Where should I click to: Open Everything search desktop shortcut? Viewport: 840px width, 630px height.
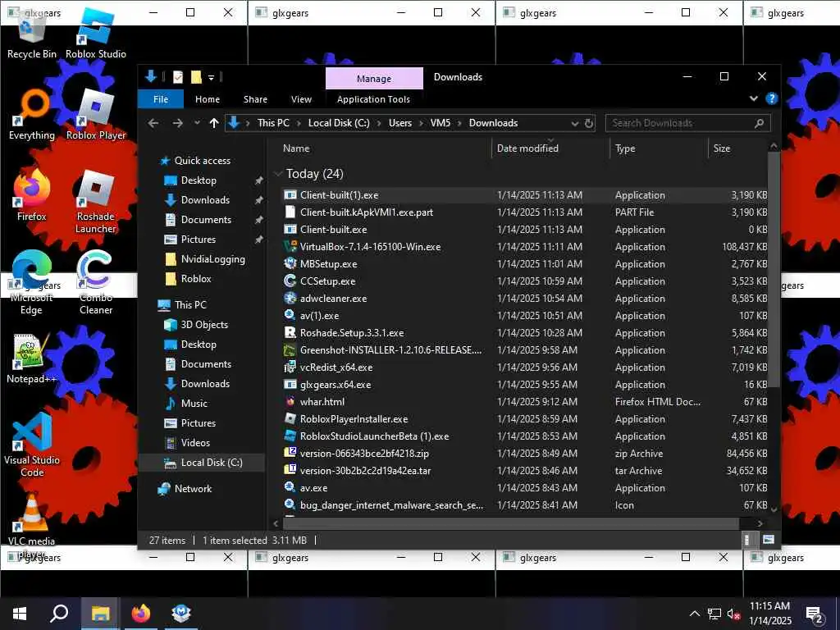click(32, 115)
